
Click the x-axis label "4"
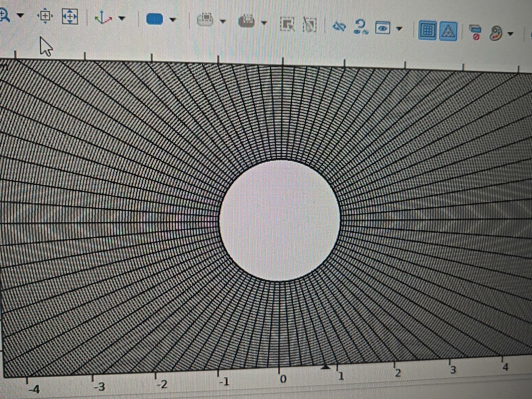[x=505, y=367]
